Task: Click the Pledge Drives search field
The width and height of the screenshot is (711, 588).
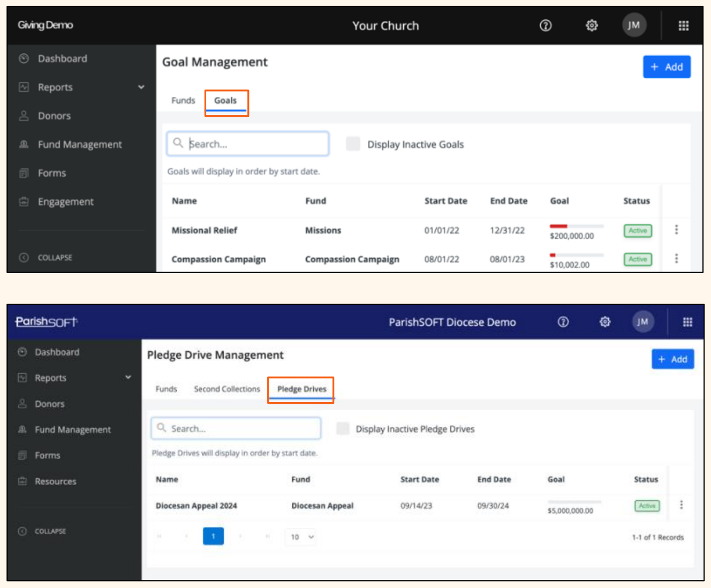Action: tap(236, 428)
